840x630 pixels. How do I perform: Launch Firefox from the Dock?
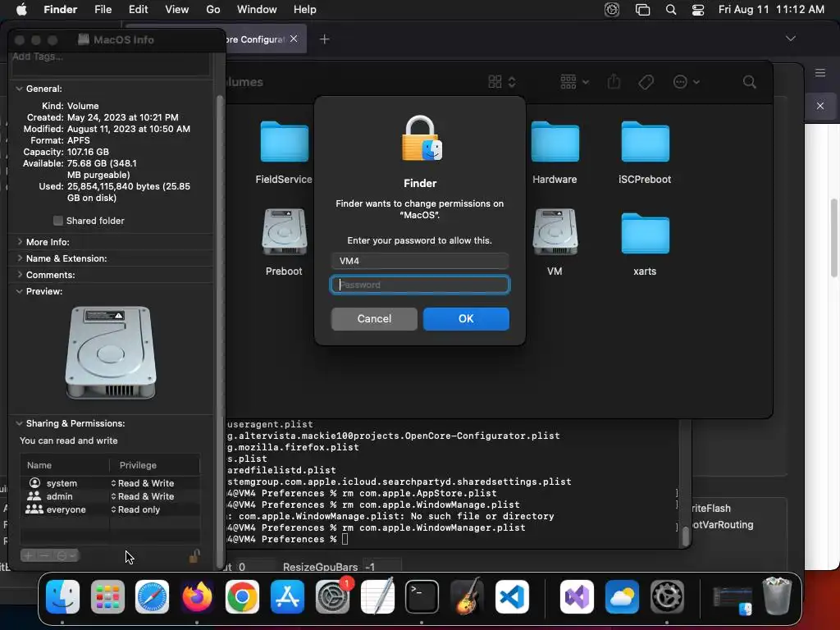click(197, 597)
